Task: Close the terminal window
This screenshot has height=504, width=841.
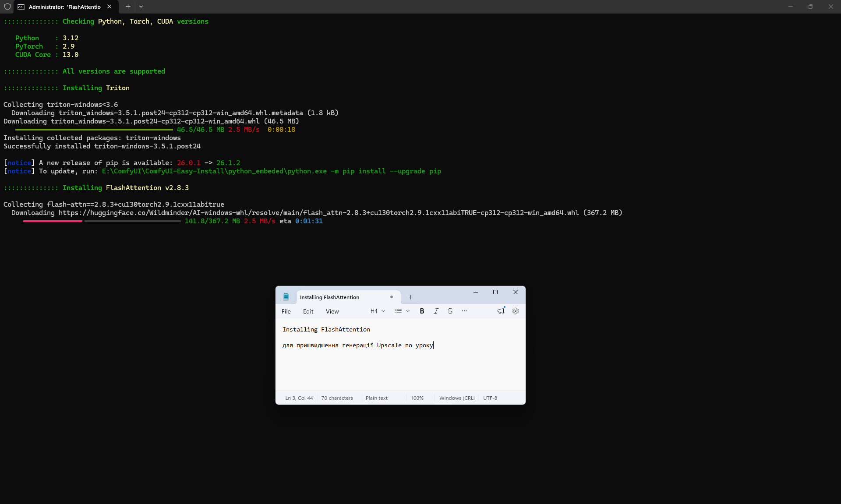Action: click(831, 7)
